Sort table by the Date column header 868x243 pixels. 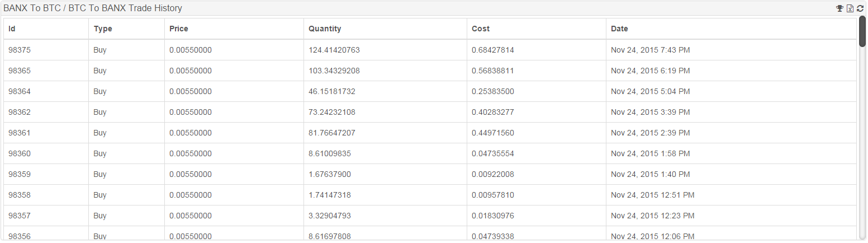pyautogui.click(x=731, y=29)
